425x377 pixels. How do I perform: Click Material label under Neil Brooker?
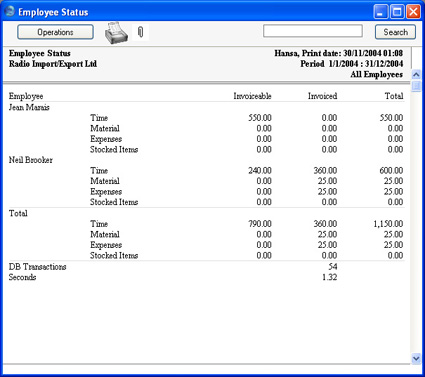click(x=105, y=181)
